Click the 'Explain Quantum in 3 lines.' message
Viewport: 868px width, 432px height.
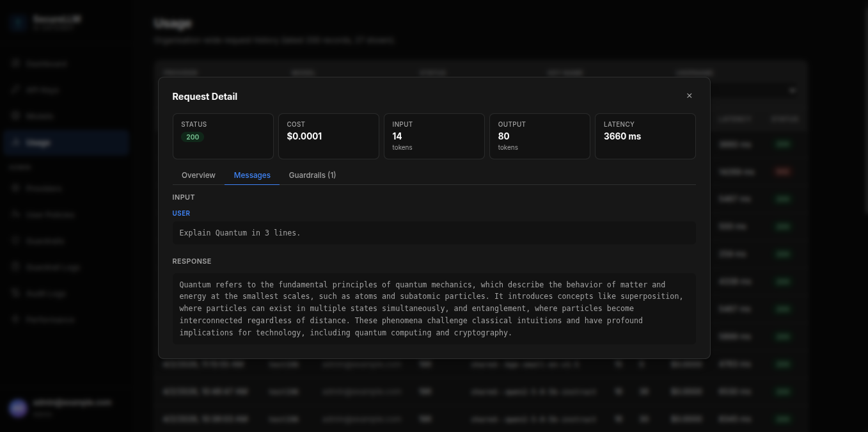click(x=434, y=233)
